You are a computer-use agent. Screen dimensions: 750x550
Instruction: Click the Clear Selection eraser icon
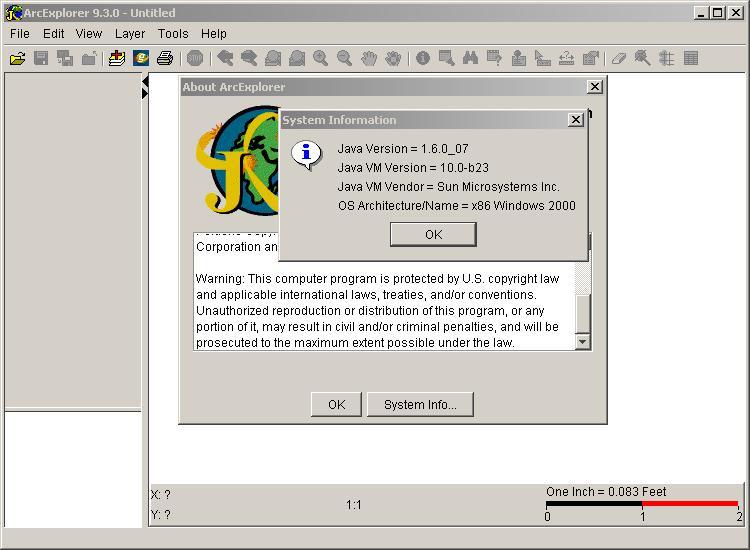pos(619,59)
